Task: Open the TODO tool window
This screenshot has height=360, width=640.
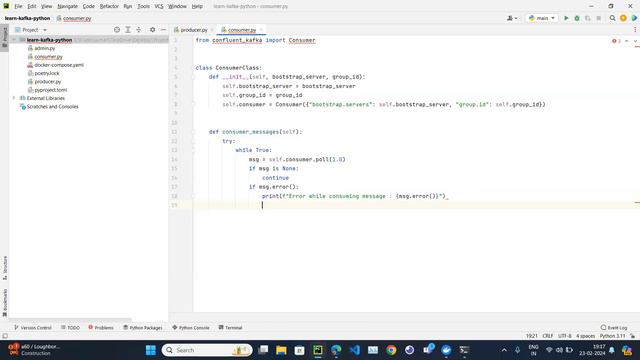Action: coord(70,327)
